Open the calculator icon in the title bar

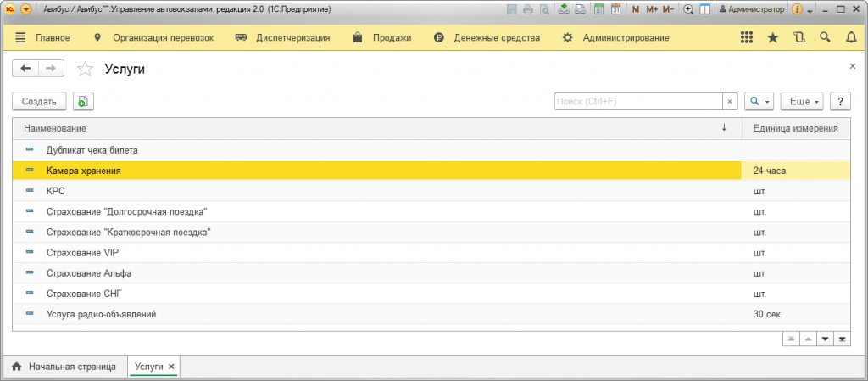click(599, 9)
